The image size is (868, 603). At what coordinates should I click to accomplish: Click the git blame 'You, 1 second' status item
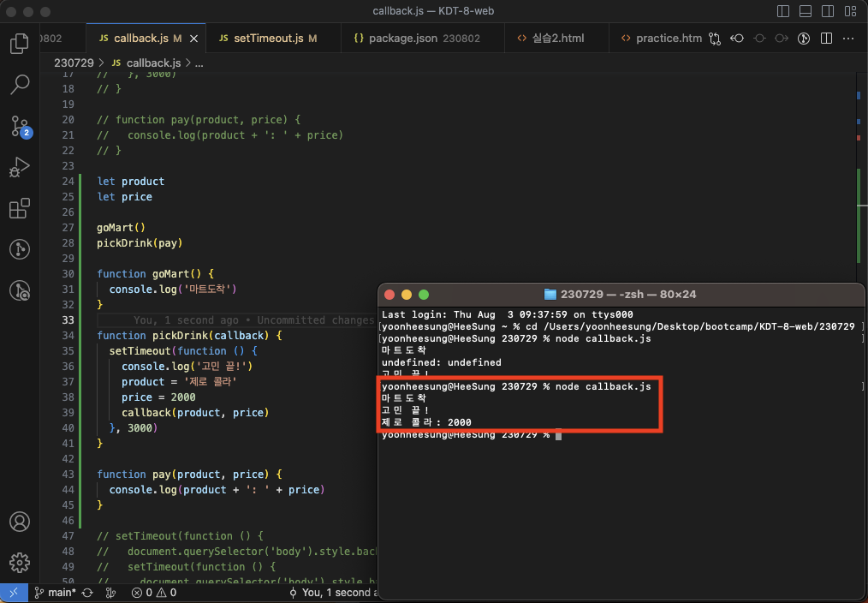[332, 593]
